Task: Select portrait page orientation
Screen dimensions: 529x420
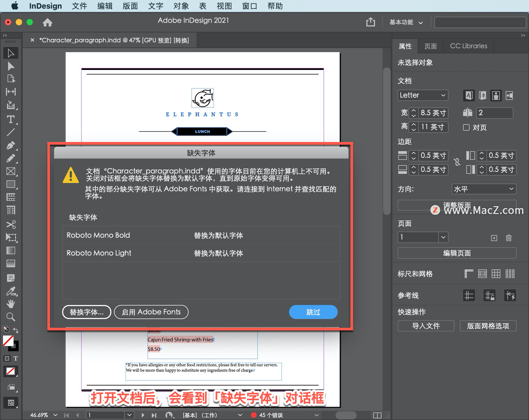Action: 496,96
